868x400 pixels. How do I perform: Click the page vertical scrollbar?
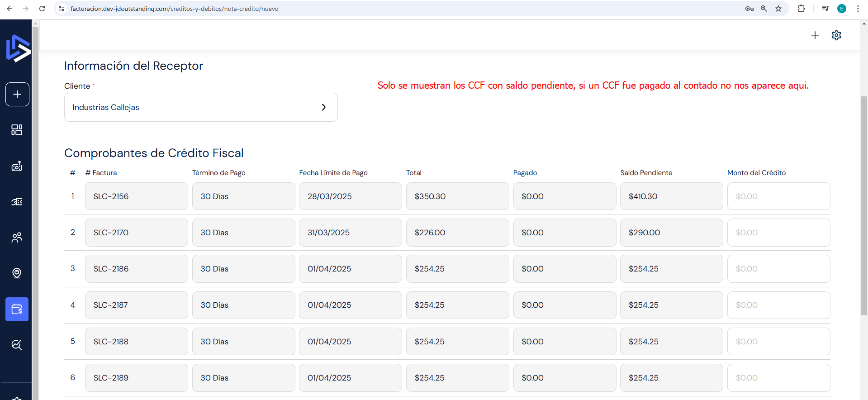864,206
